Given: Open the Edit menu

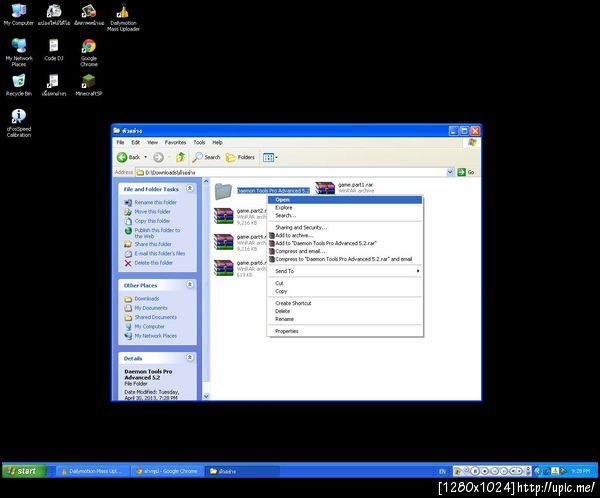Looking at the screenshot, I should [x=135, y=142].
